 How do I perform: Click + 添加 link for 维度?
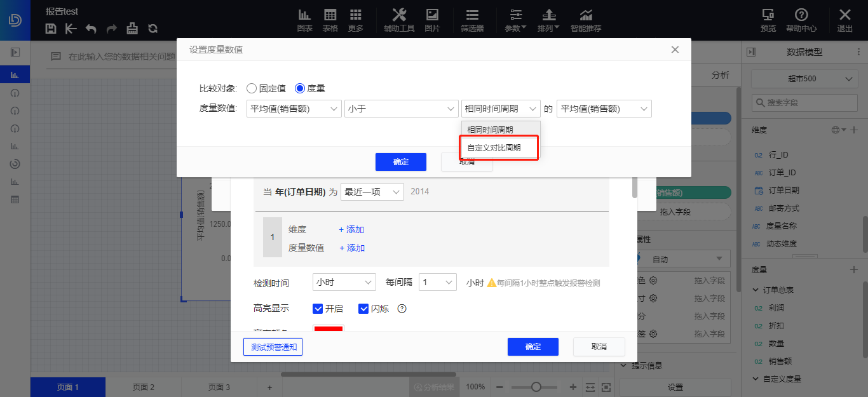[351, 229]
